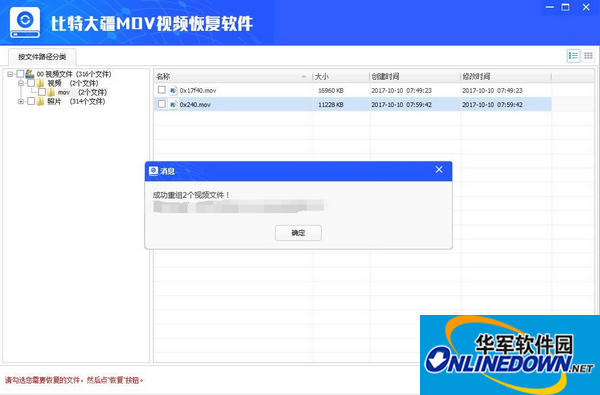Image resolution: width=600 pixels, height=395 pixels.
Task: Switch to list view icon
Action: coord(573,56)
